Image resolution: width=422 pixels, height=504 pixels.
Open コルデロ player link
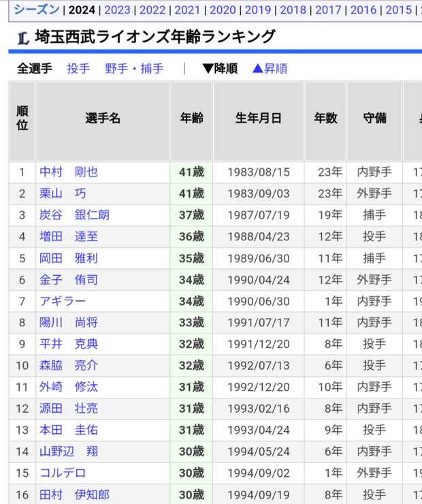[62, 473]
